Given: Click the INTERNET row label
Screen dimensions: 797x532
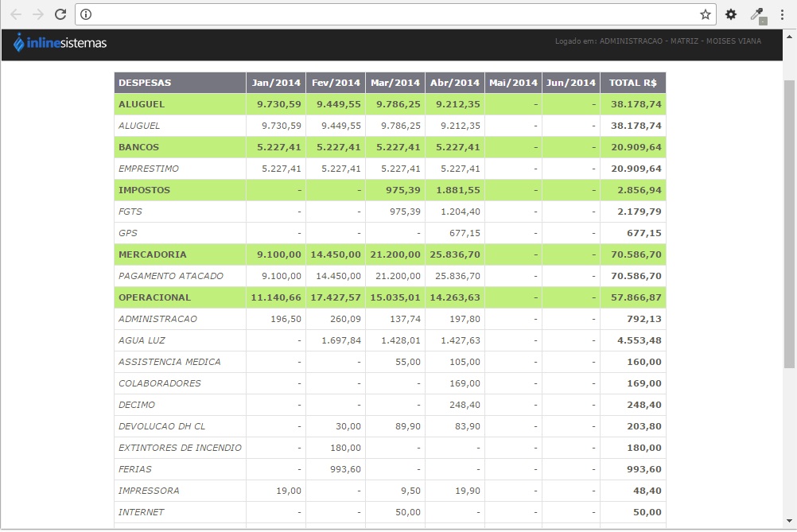Looking at the screenshot, I should click(x=142, y=511).
